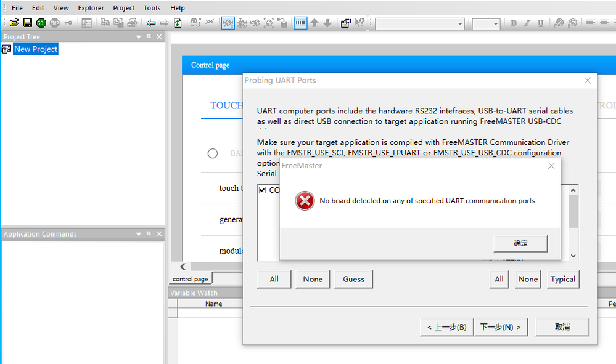616x364 pixels.
Task: Click the zoom undo toolbar icon
Action: 255,23
